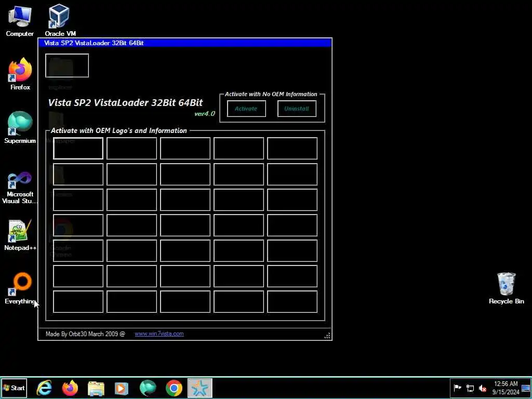Click the resize grip in VistaLoader
This screenshot has width=532, height=399.
(327, 336)
